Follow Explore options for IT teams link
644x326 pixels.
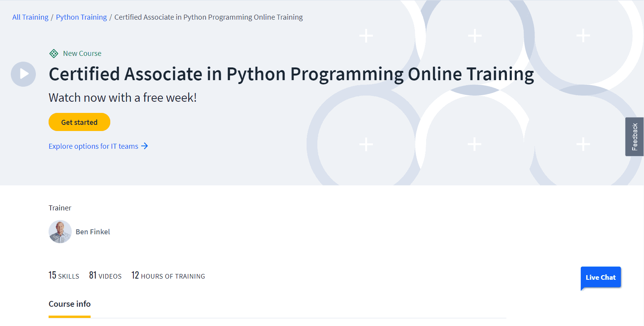(x=93, y=146)
